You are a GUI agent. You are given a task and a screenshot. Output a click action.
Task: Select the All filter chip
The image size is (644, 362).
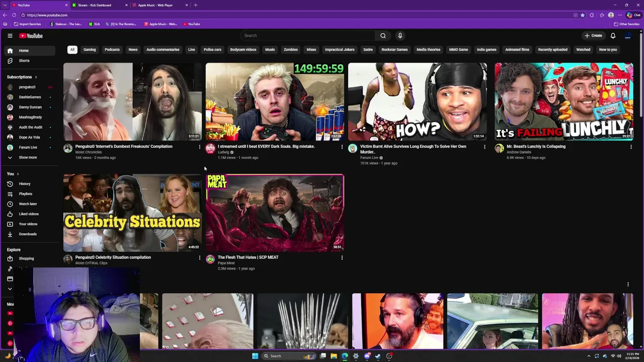pos(72,50)
